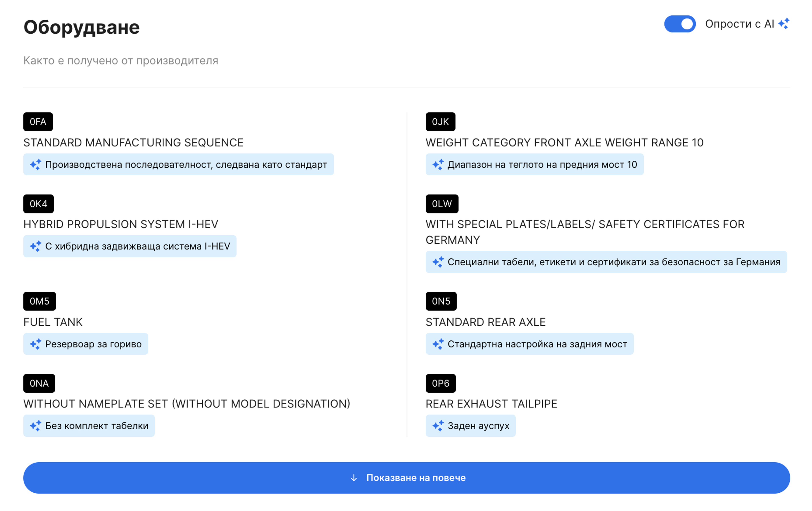Click AI sparkle icon before 'Специални табели'
Screen dimensions: 812x511
tap(438, 262)
